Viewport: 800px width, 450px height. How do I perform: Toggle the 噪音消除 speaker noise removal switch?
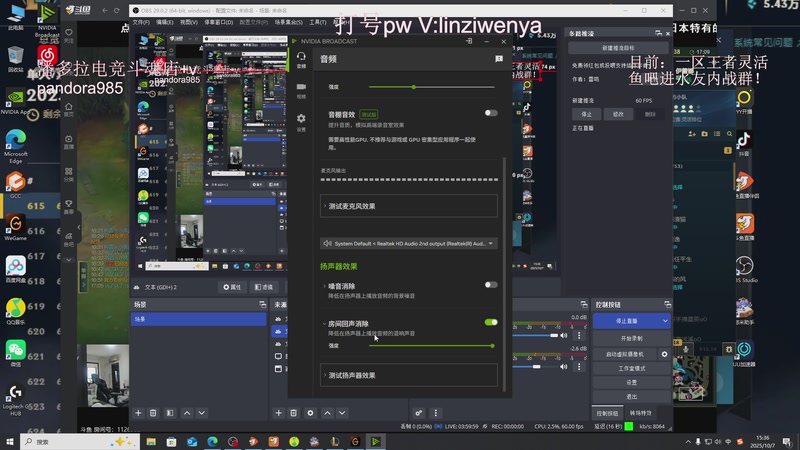click(491, 285)
